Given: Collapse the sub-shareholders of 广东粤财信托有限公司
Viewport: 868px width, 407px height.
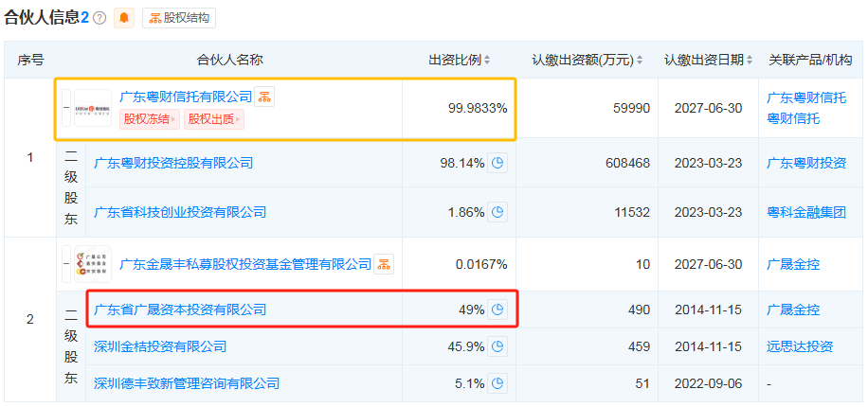Looking at the screenshot, I should (x=66, y=108).
